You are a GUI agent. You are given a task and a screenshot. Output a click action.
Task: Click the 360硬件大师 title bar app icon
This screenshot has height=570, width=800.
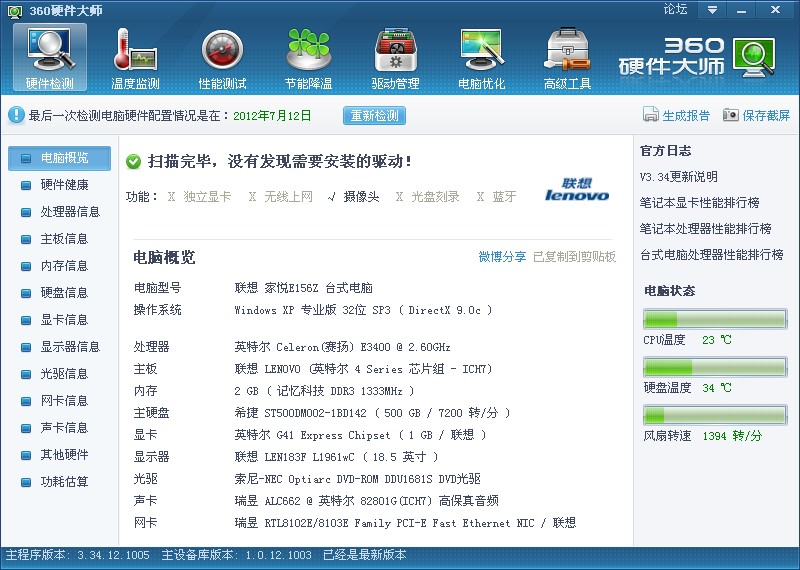click(x=15, y=11)
